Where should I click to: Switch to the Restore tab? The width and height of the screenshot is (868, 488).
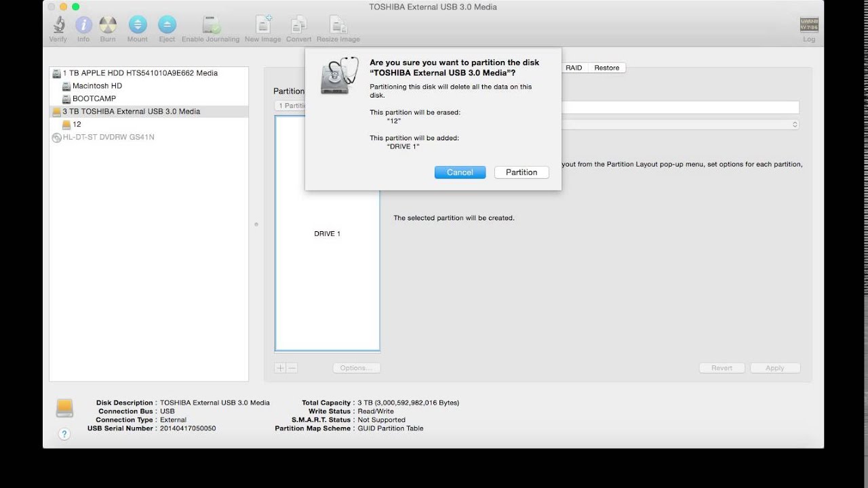607,68
